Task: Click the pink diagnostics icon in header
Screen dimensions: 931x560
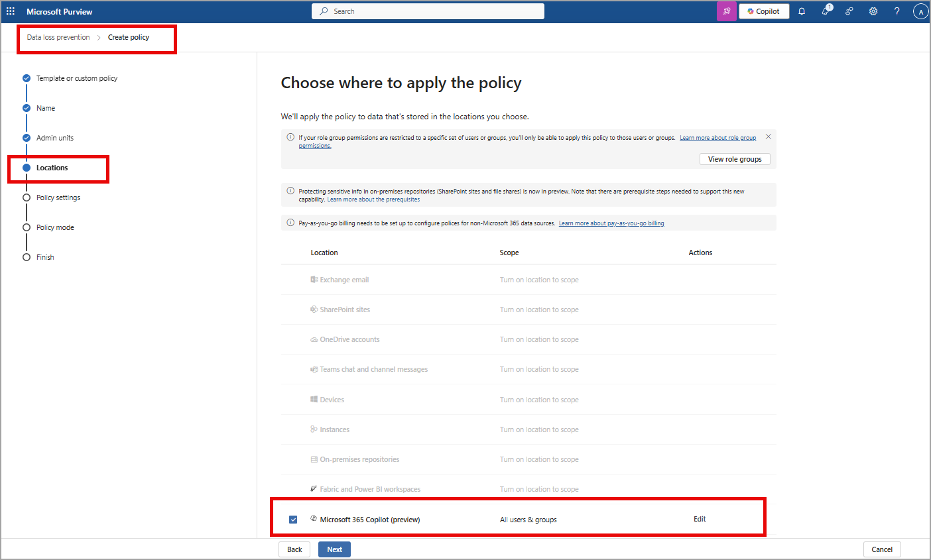Action: (x=727, y=11)
